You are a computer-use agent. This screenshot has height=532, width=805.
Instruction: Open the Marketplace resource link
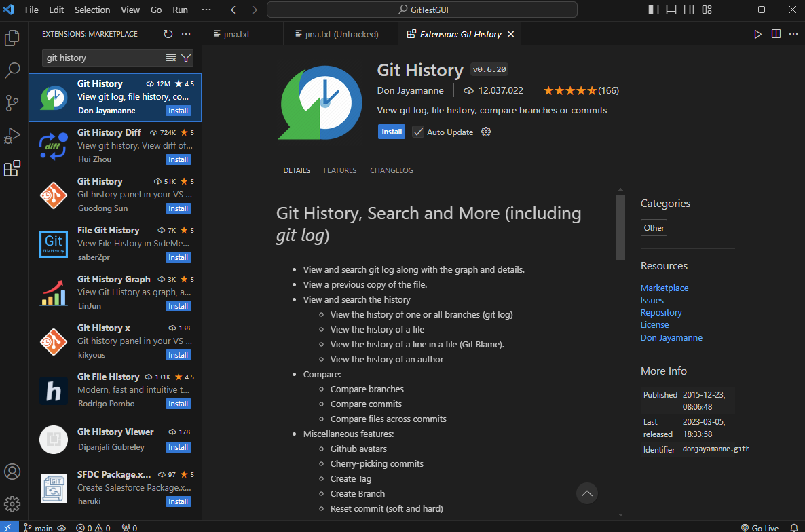664,288
